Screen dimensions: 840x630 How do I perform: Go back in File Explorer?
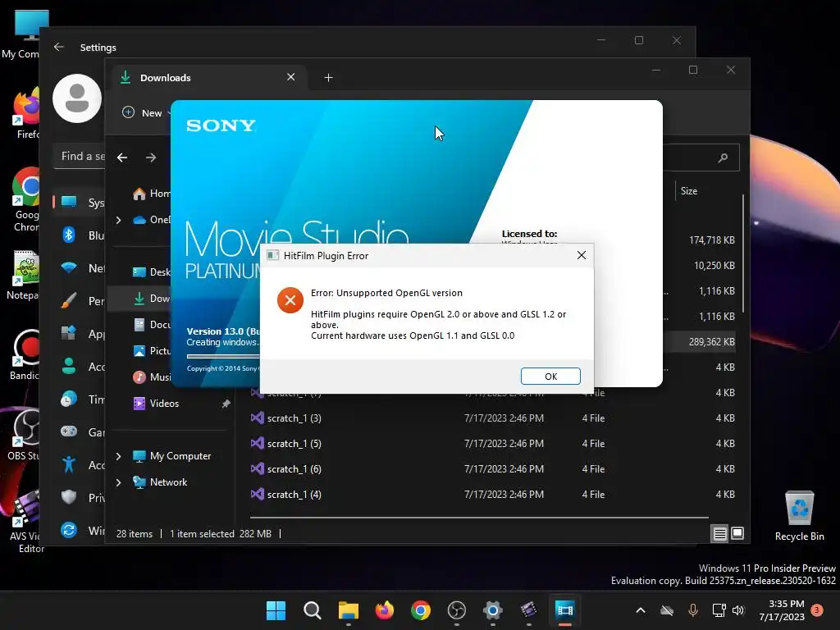coord(122,157)
